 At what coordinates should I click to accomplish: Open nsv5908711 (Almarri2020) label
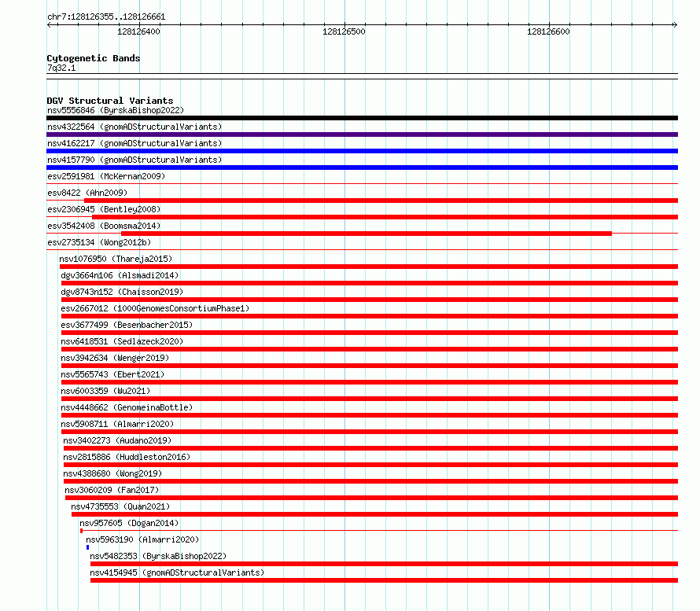117,424
